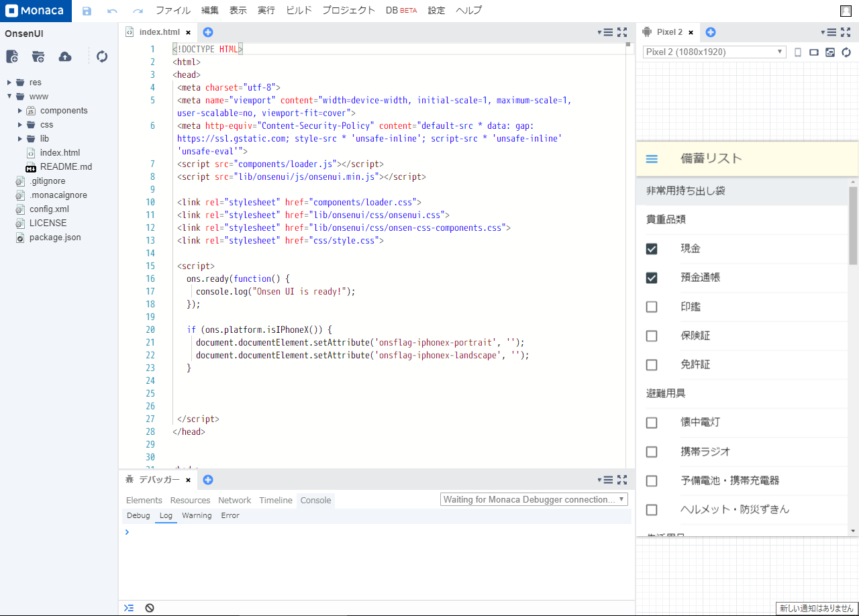Viewport: 859px width, 616px height.
Task: Expand the lib folder
Action: [x=20, y=139]
